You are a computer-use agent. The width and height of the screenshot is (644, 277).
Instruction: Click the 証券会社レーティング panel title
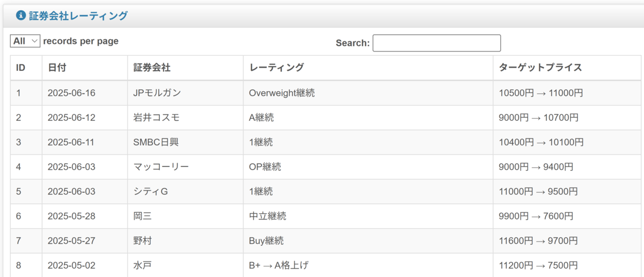pos(78,16)
